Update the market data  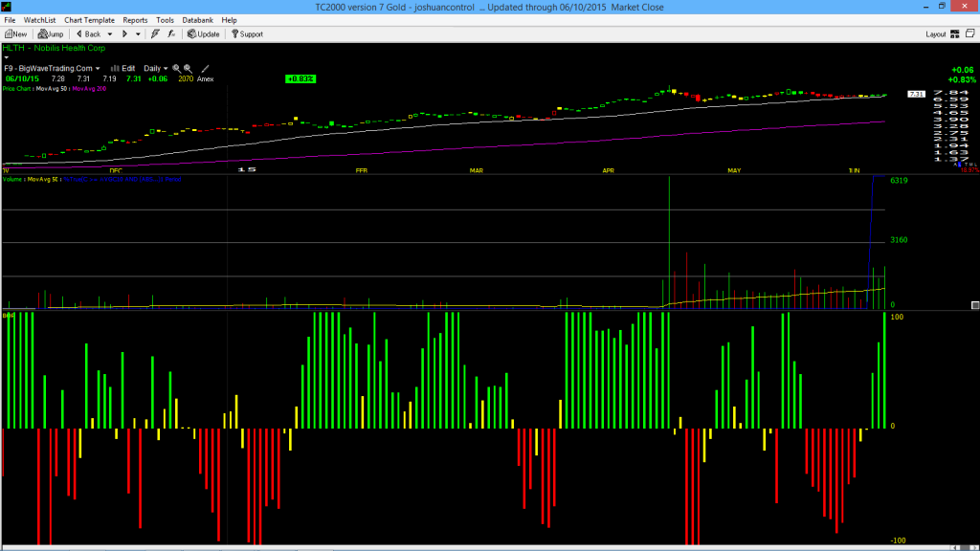point(204,33)
